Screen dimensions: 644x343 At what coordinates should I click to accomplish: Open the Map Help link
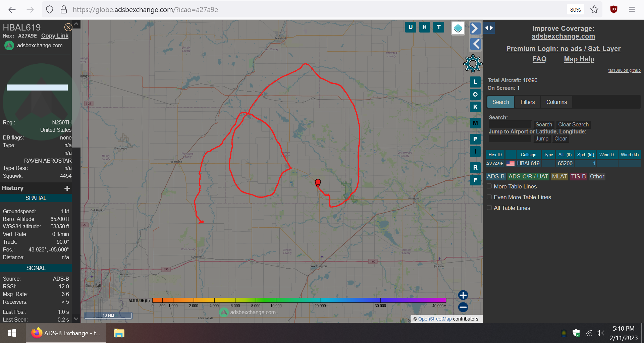point(579,59)
